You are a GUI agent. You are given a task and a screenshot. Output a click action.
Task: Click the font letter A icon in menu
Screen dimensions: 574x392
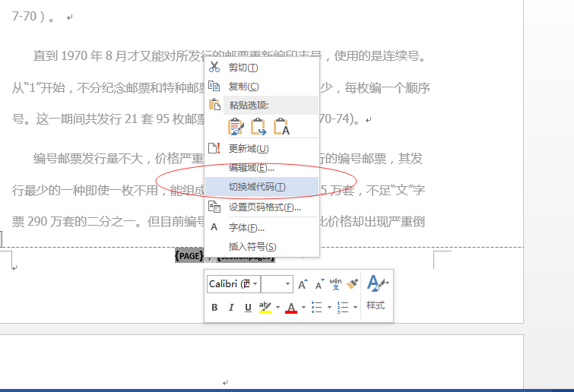pos(214,227)
